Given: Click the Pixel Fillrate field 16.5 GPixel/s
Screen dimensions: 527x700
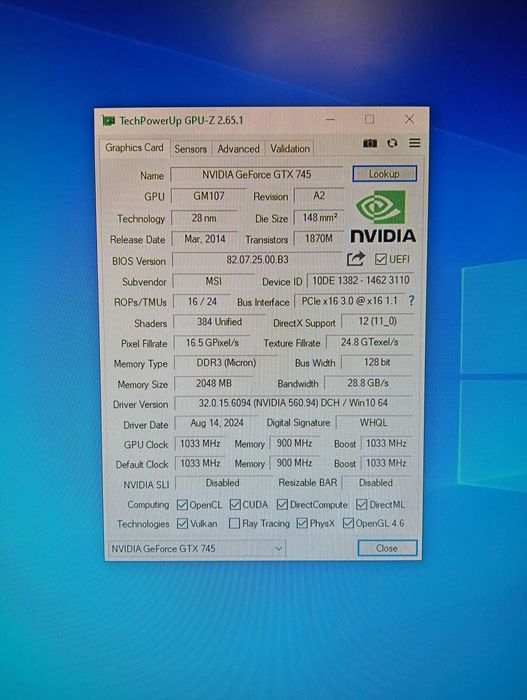Looking at the screenshot, I should click(x=212, y=343).
